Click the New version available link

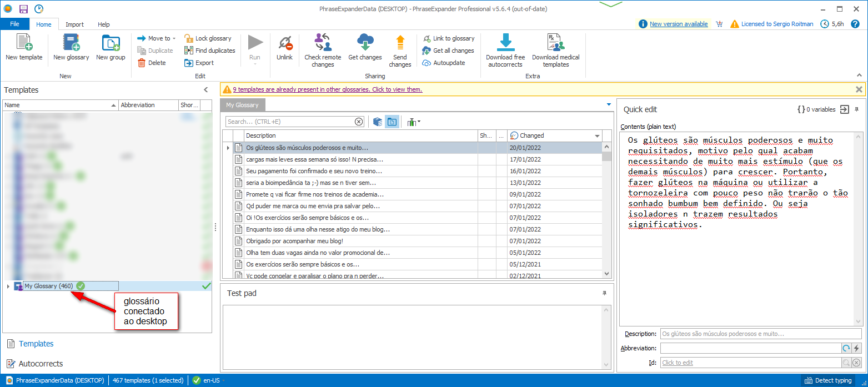(x=679, y=24)
